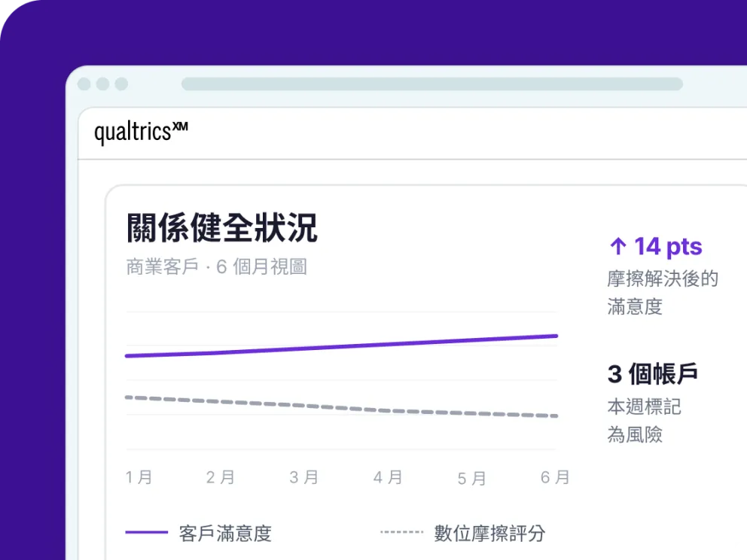Click the second browser window dot
Image resolution: width=747 pixels, height=560 pixels.
[102, 84]
